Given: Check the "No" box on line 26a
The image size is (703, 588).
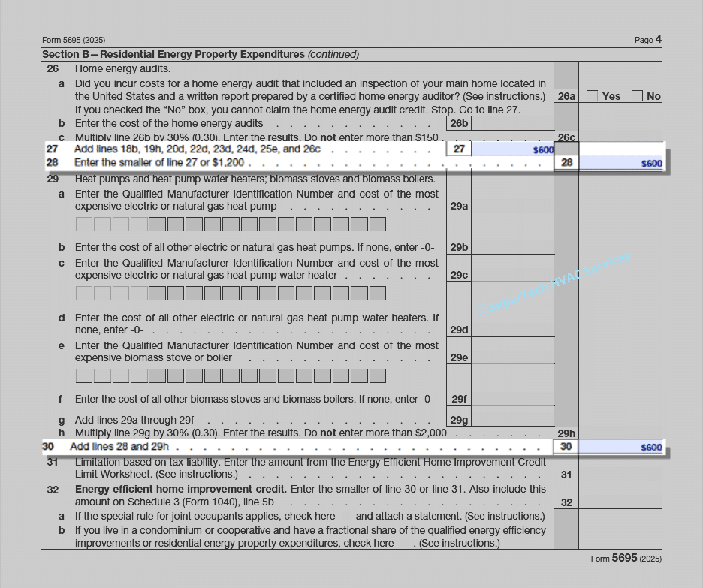Looking at the screenshot, I should pyautogui.click(x=637, y=96).
